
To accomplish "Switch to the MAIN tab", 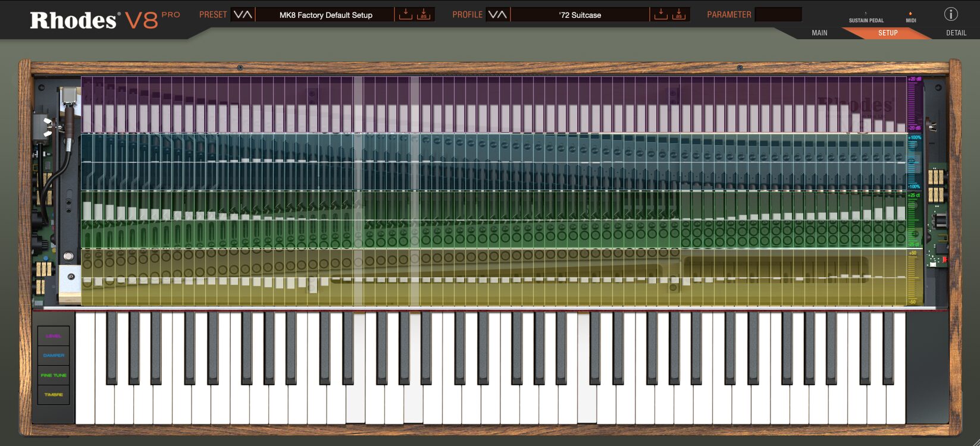I will [x=819, y=33].
